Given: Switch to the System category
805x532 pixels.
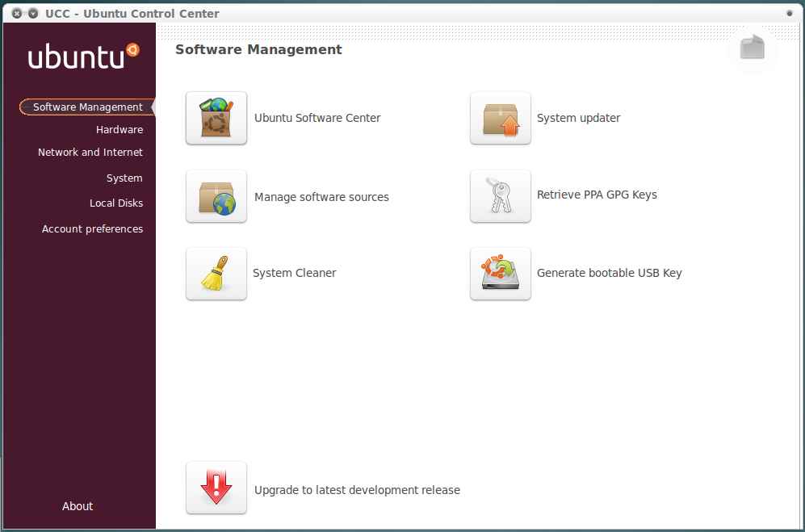Looking at the screenshot, I should coord(124,178).
